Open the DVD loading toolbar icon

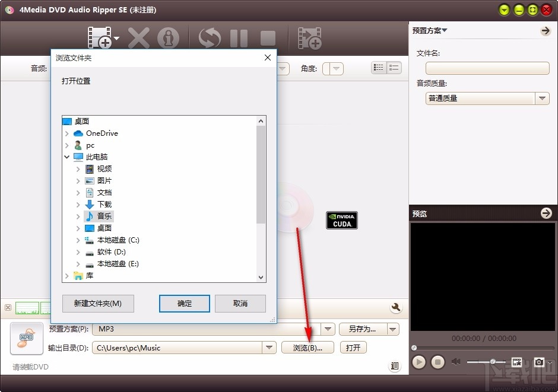[99, 37]
